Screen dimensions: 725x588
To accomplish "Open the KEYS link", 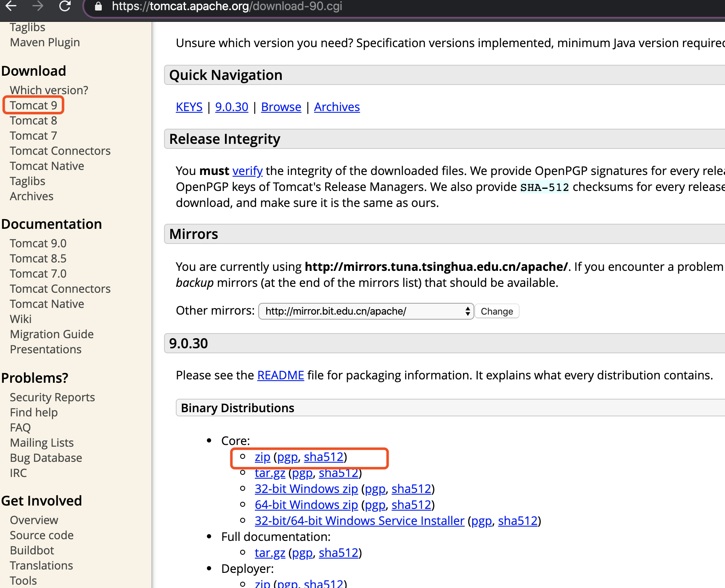I will pos(189,107).
